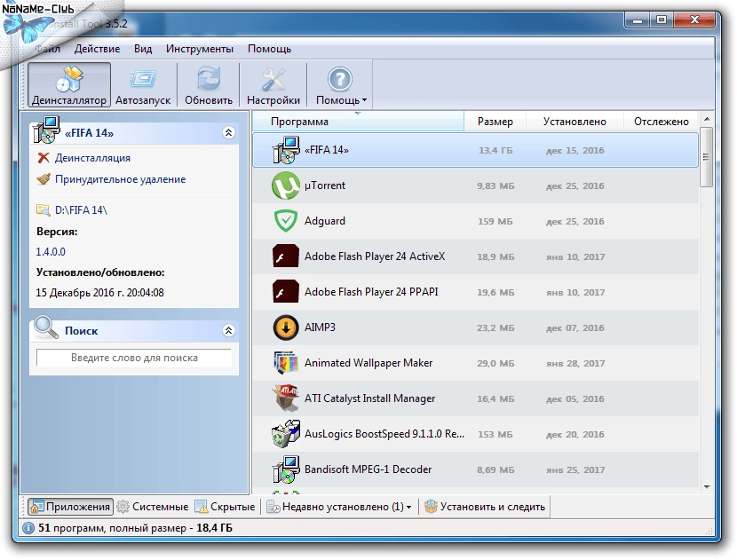This screenshot has width=737, height=560.
Task: Select the µTorrent icon
Action: (285, 185)
